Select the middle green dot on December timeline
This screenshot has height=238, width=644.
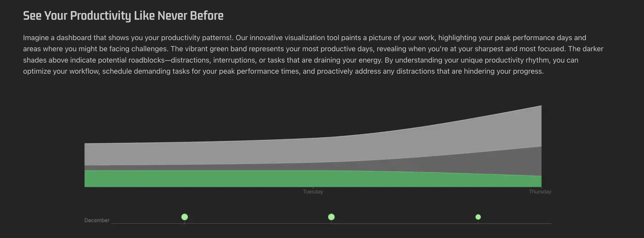pyautogui.click(x=331, y=217)
